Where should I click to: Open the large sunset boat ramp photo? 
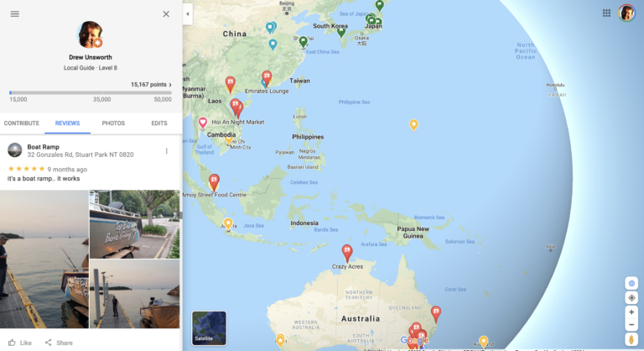click(44, 259)
